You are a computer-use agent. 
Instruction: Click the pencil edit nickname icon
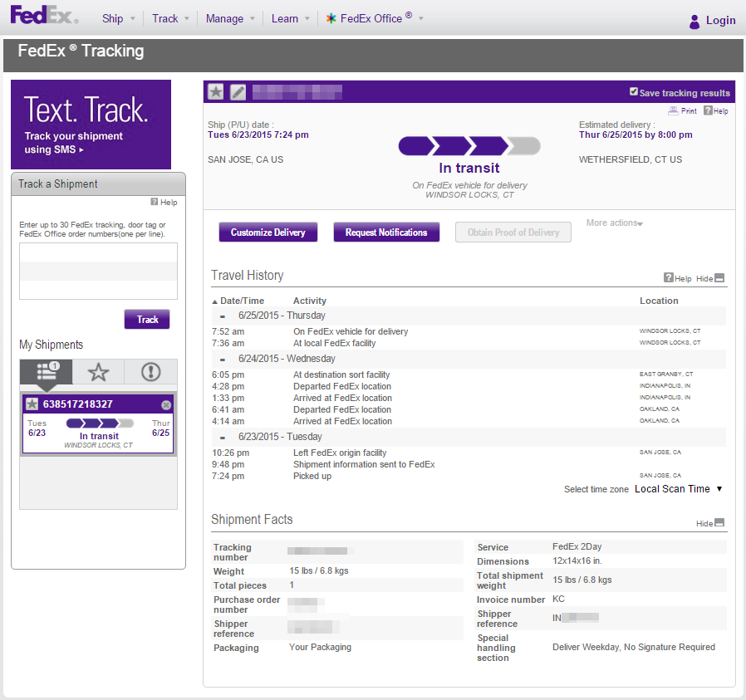[x=238, y=92]
